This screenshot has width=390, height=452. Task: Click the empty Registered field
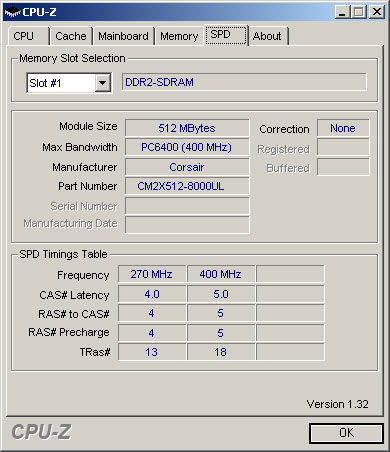[343, 147]
